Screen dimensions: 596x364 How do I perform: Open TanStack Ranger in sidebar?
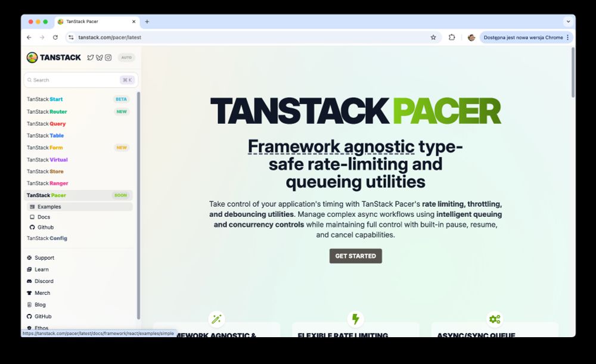78,183
